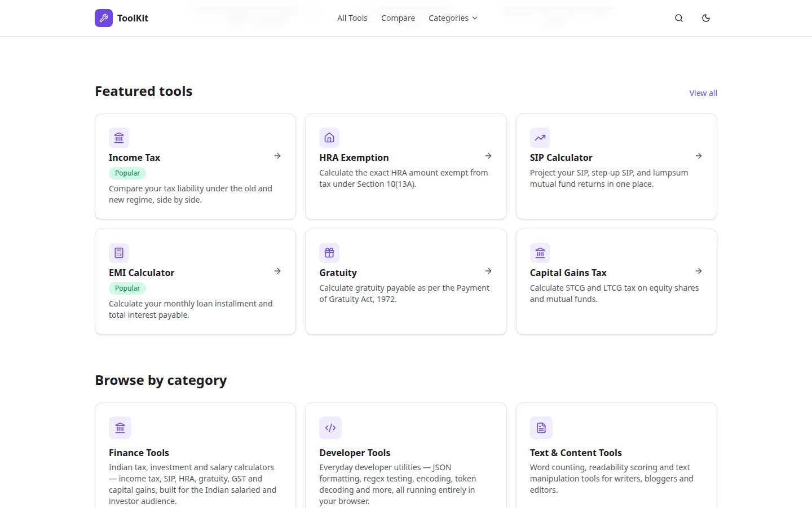Click the Income Tax bank icon
Image resolution: width=812 pixels, height=508 pixels.
(119, 138)
